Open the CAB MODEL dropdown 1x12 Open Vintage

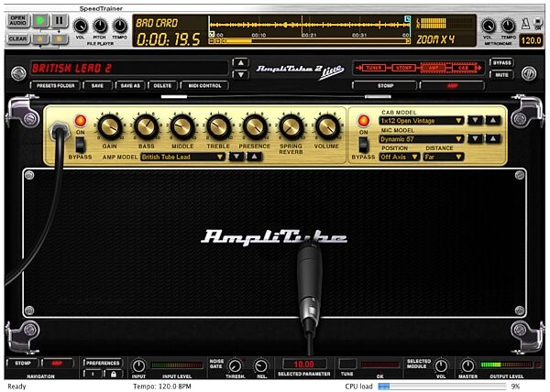coord(422,121)
